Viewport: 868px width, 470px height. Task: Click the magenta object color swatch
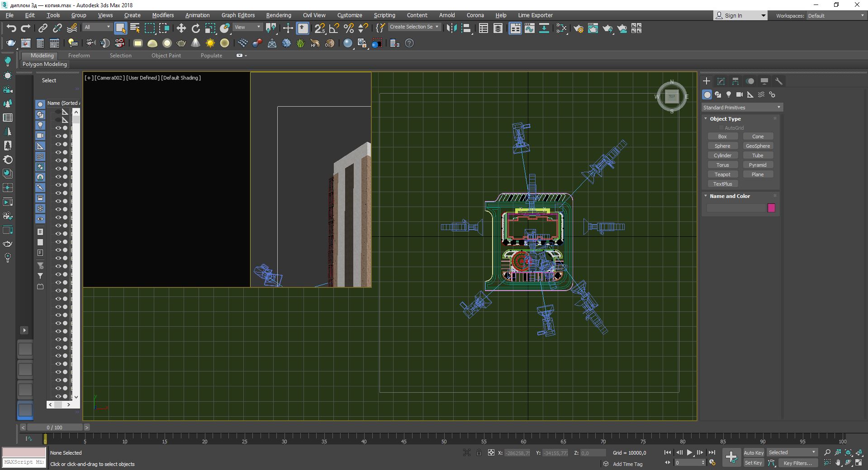[x=772, y=208]
